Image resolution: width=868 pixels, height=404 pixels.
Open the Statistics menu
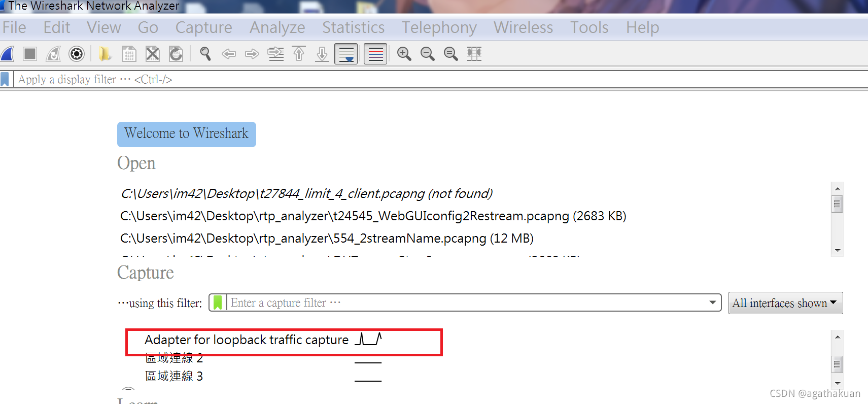[354, 27]
